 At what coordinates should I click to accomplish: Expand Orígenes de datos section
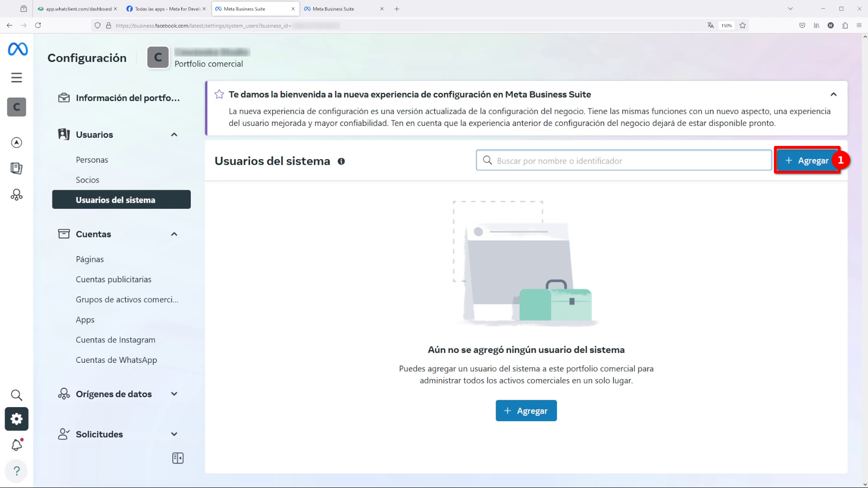(x=174, y=394)
